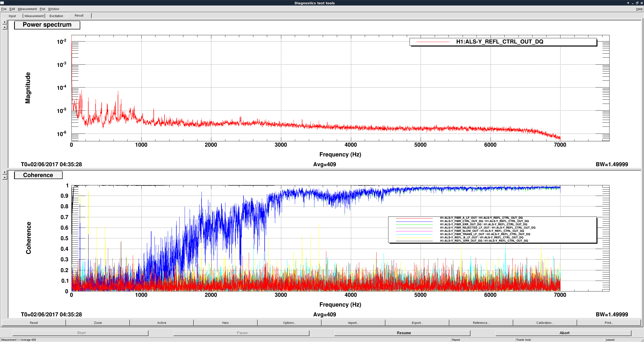Viewport: 644px width, 342px height.
Task: Click BW=1.49999 text under power spectrum
Action: pyautogui.click(x=612, y=164)
